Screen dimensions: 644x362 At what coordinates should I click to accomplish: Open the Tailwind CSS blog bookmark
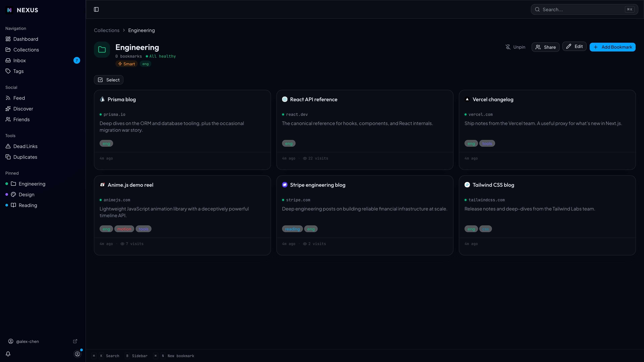(493, 185)
